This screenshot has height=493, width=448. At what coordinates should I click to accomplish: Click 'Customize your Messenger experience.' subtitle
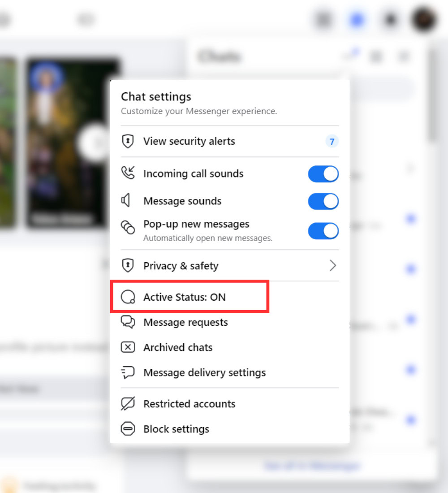click(x=199, y=111)
